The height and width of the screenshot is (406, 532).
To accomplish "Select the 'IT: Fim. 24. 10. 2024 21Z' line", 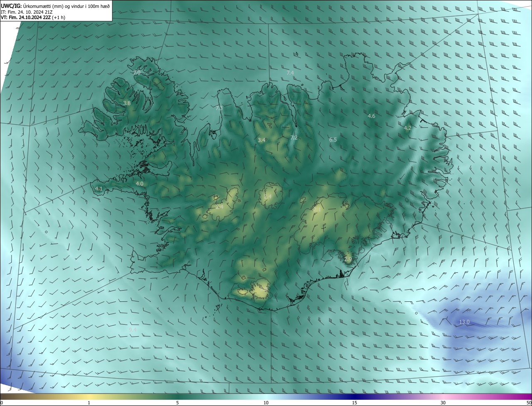I will click(27, 12).
